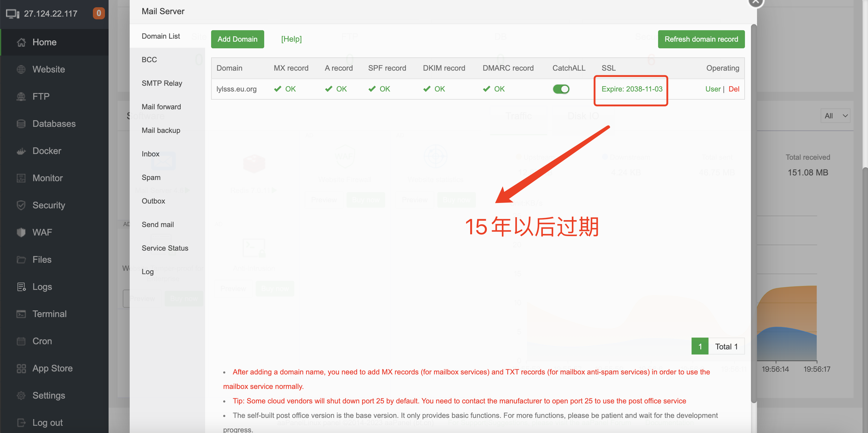This screenshot has height=433, width=868.
Task: Open Website via globe icon
Action: (21, 69)
